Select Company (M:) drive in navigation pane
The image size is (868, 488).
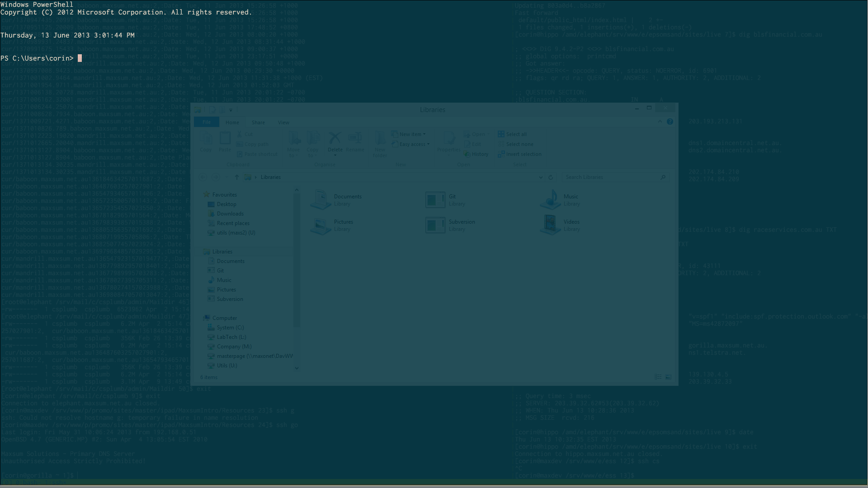(229, 347)
